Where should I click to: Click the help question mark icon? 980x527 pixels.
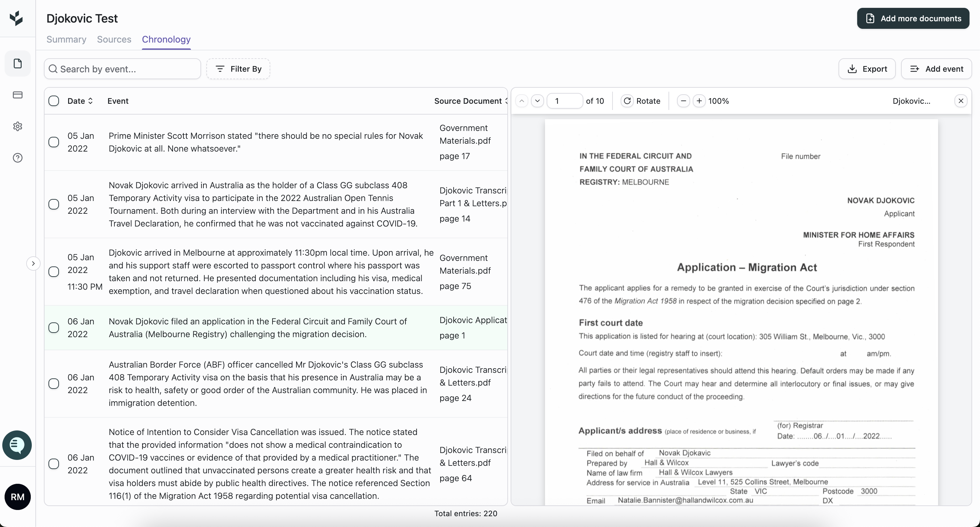tap(17, 158)
